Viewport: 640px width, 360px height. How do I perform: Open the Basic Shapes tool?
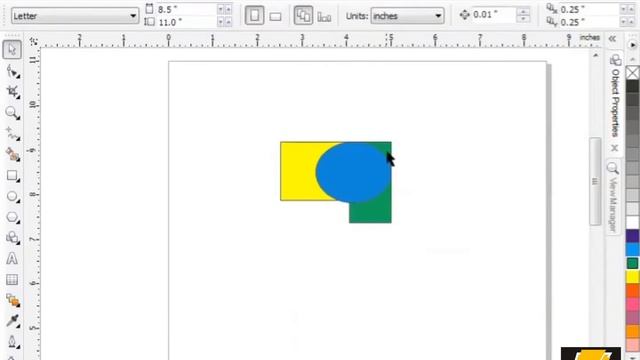point(12,238)
